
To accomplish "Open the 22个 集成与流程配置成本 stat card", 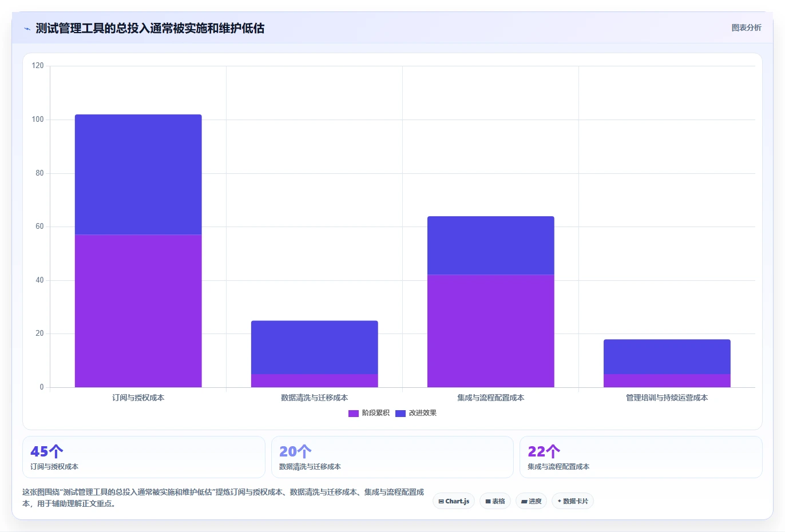I will (x=641, y=457).
